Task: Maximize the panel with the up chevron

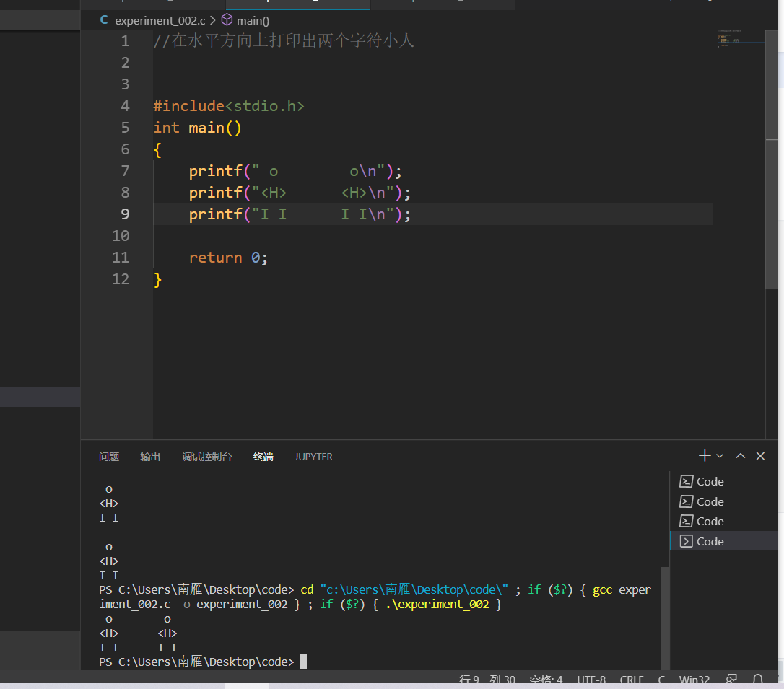Action: pyautogui.click(x=741, y=456)
